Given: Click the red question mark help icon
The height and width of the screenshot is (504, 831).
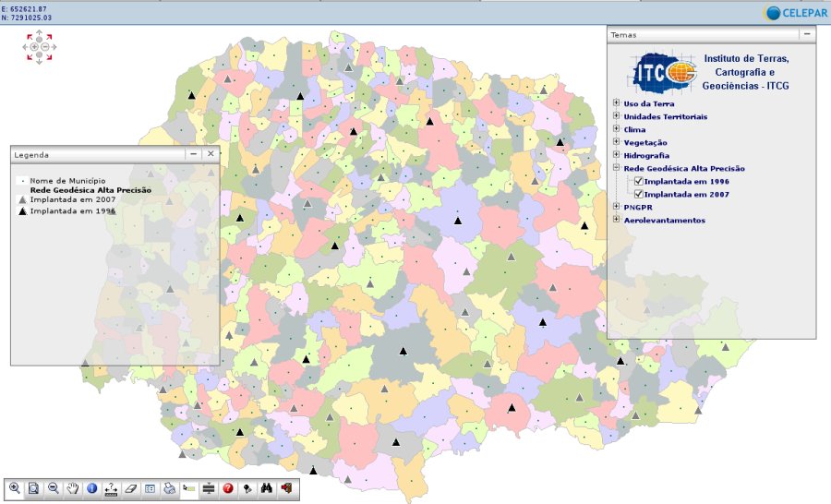Looking at the screenshot, I should pos(227,488).
